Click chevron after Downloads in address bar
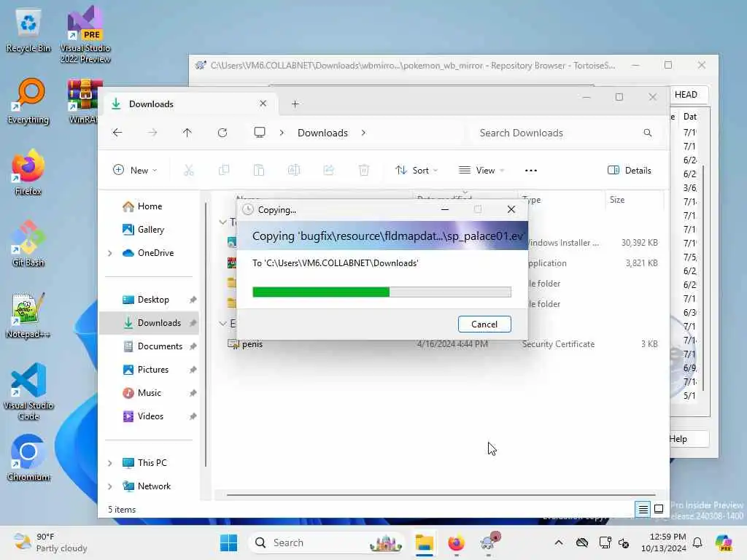This screenshot has width=747, height=560. (363, 133)
